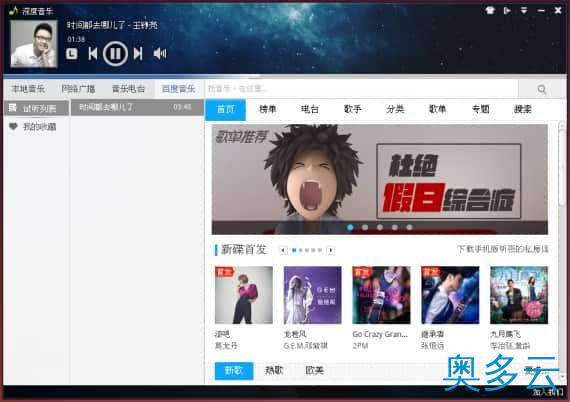The height and width of the screenshot is (402, 570).
Task: Select the 新歌 new songs tab
Action: pyautogui.click(x=234, y=371)
